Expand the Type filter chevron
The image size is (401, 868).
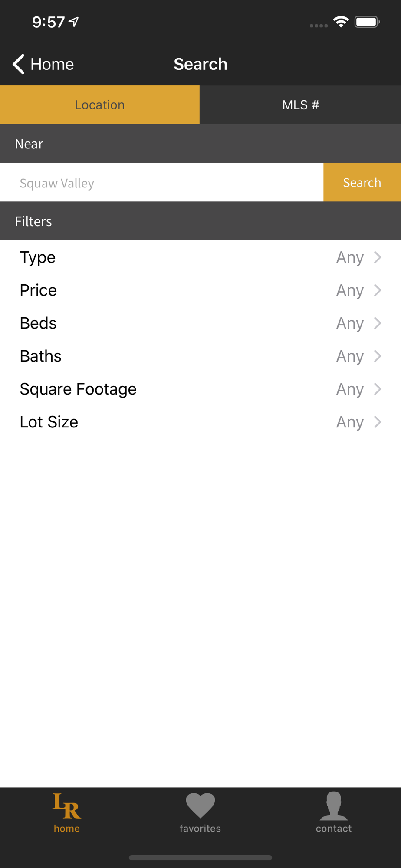point(378,257)
